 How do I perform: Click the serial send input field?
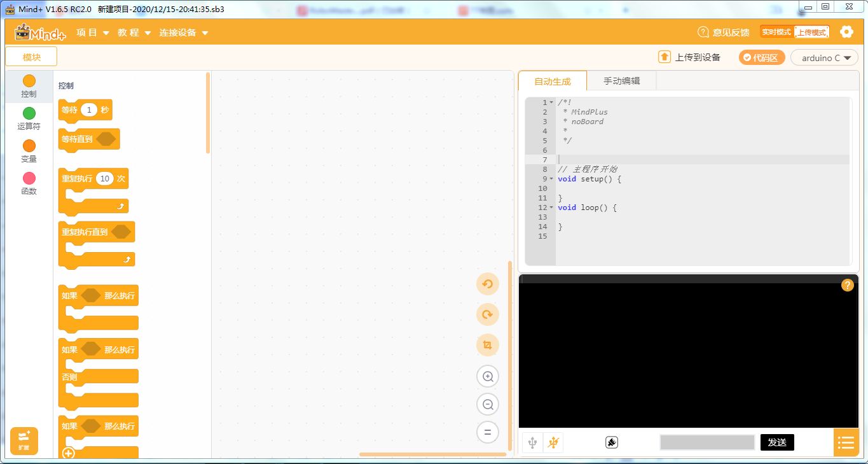tap(707, 442)
